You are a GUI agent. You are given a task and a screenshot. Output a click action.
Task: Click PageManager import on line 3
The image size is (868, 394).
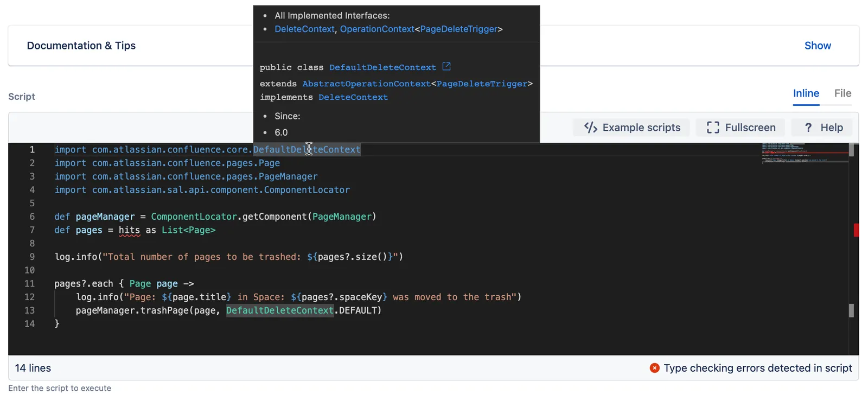click(288, 176)
